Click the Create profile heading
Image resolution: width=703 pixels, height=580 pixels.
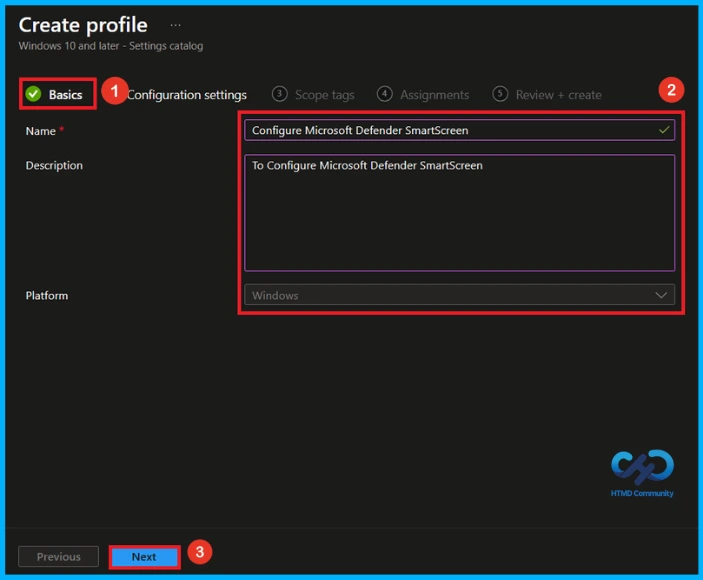[83, 25]
